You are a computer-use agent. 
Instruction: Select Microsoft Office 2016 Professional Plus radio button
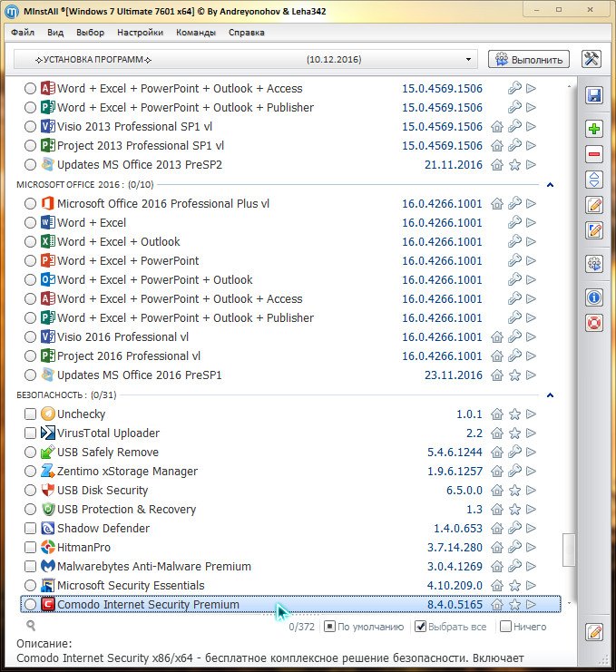point(30,203)
